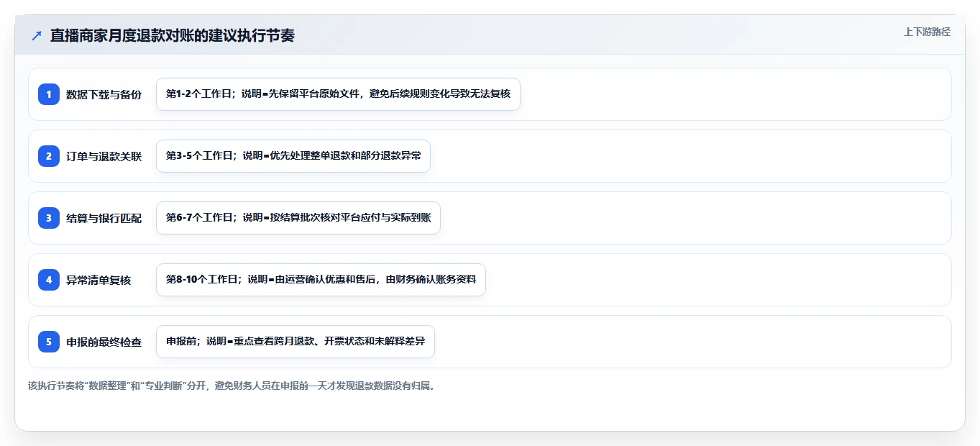Select the step 1 number badge
This screenshot has width=980, height=446.
49,94
